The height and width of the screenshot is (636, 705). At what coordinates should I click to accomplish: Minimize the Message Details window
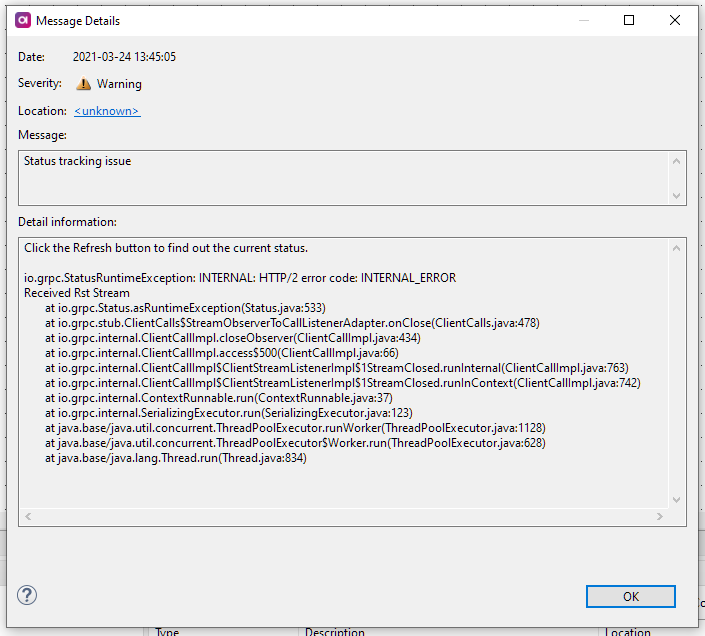click(583, 20)
